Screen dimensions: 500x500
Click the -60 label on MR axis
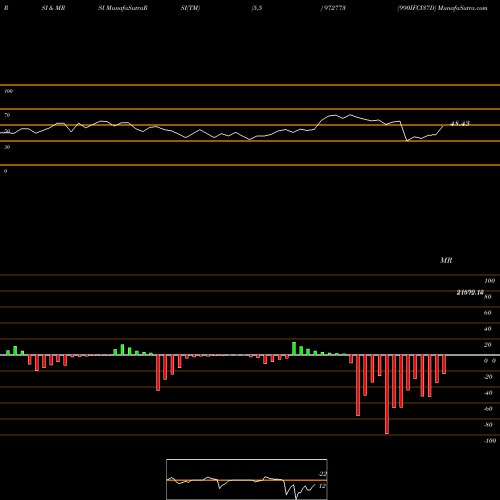click(x=488, y=409)
